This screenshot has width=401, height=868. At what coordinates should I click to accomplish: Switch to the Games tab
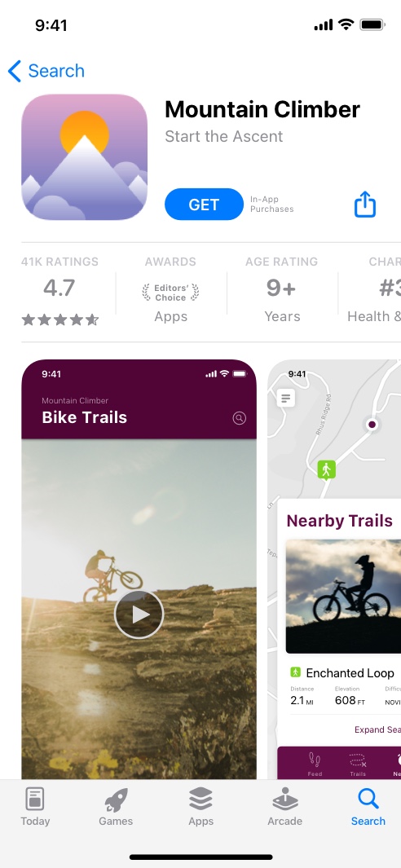[x=116, y=807]
